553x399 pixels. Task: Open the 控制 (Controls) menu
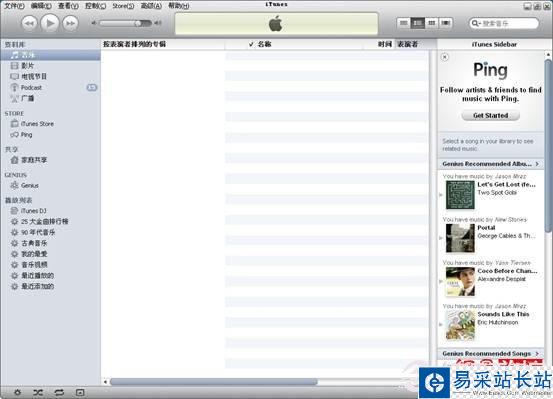(x=95, y=6)
